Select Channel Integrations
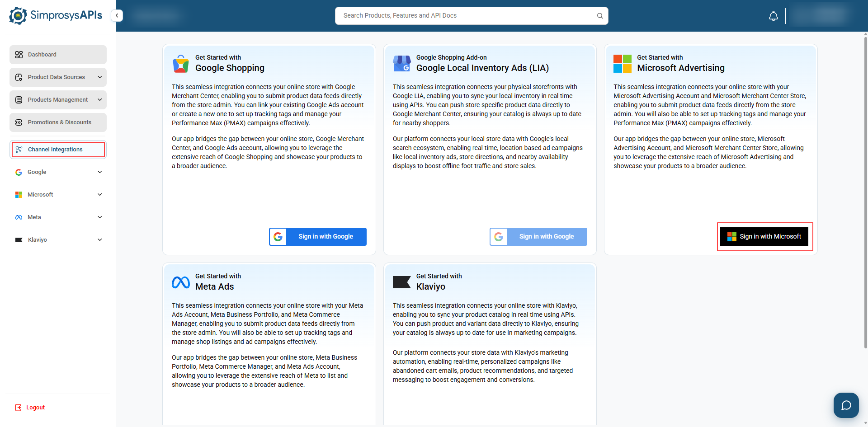This screenshot has height=427, width=868. pyautogui.click(x=58, y=150)
